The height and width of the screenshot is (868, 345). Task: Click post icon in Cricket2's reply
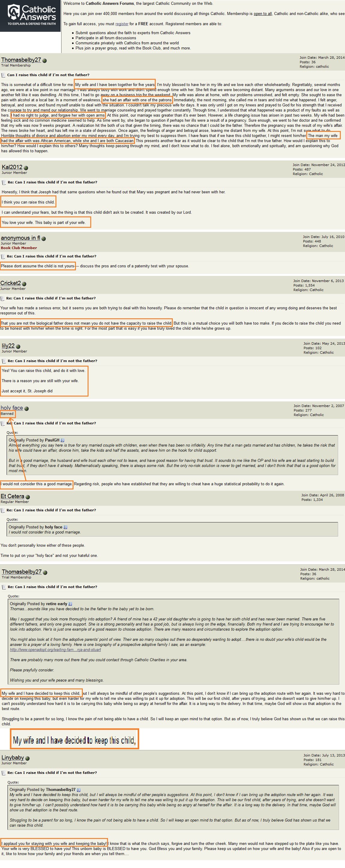click(x=3, y=298)
